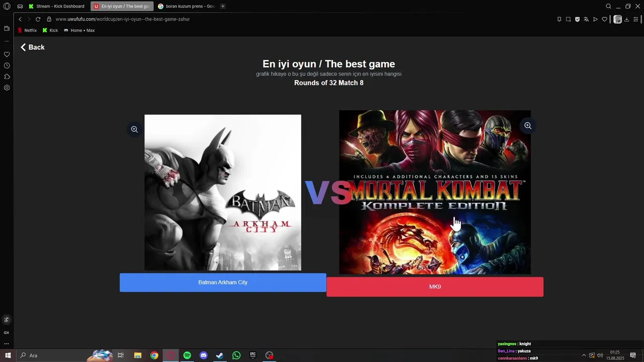Reload the current page
The image size is (644, 362).
pyautogui.click(x=38, y=19)
